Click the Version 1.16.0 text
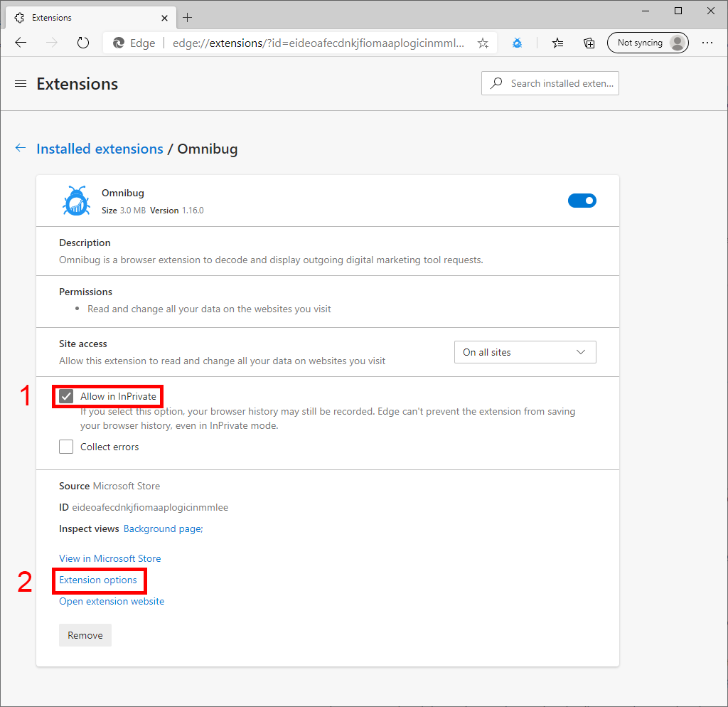 tap(177, 211)
